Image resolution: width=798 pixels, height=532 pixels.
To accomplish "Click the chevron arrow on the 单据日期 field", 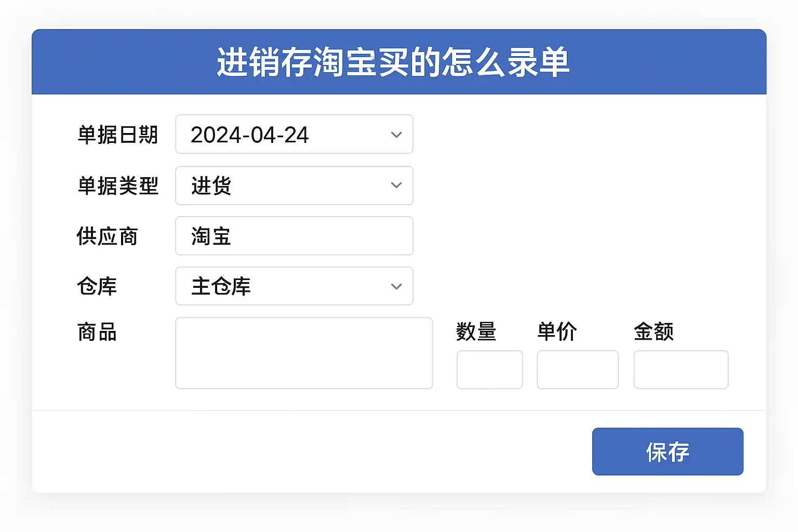I will (396, 135).
